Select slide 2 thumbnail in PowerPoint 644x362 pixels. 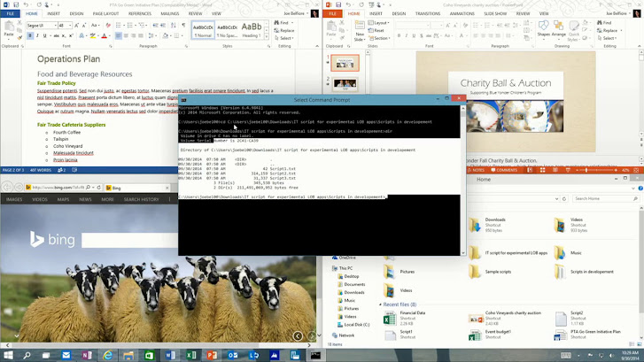(345, 84)
